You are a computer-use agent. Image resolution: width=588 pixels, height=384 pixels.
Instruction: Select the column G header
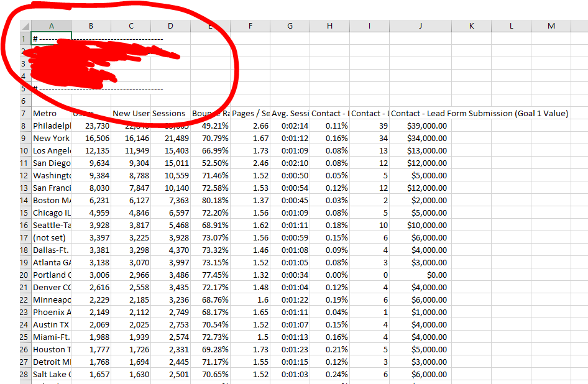pyautogui.click(x=290, y=25)
